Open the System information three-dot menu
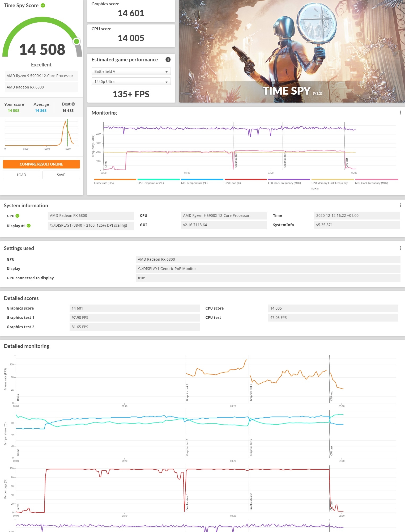This screenshot has height=532, width=405. [x=400, y=205]
